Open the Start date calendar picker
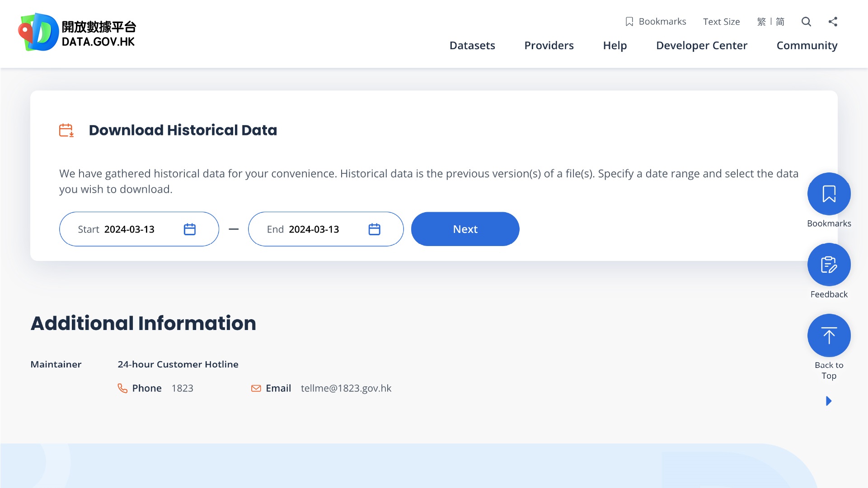This screenshot has width=868, height=488. [190, 229]
